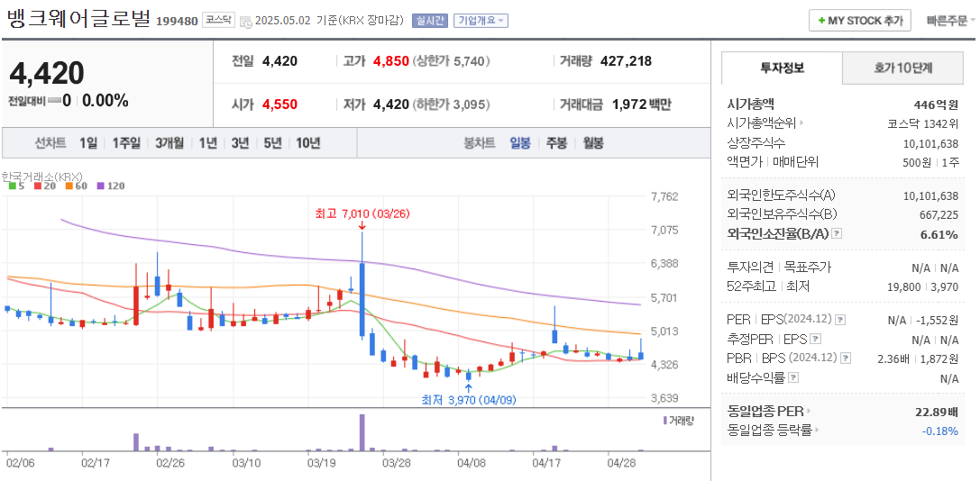Click the help icon beside 배당수익률
This screenshot has width=980, height=481.
[793, 378]
